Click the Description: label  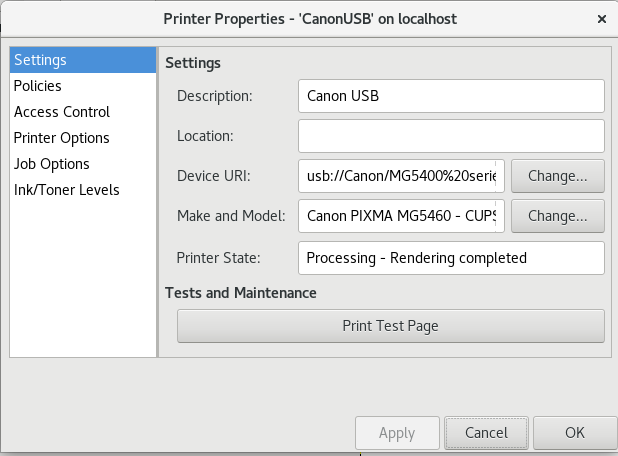(215, 96)
